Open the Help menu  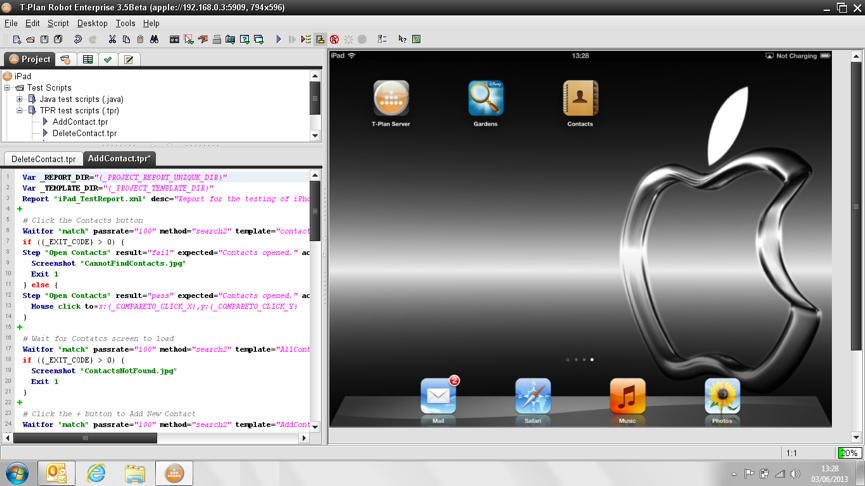(x=151, y=23)
